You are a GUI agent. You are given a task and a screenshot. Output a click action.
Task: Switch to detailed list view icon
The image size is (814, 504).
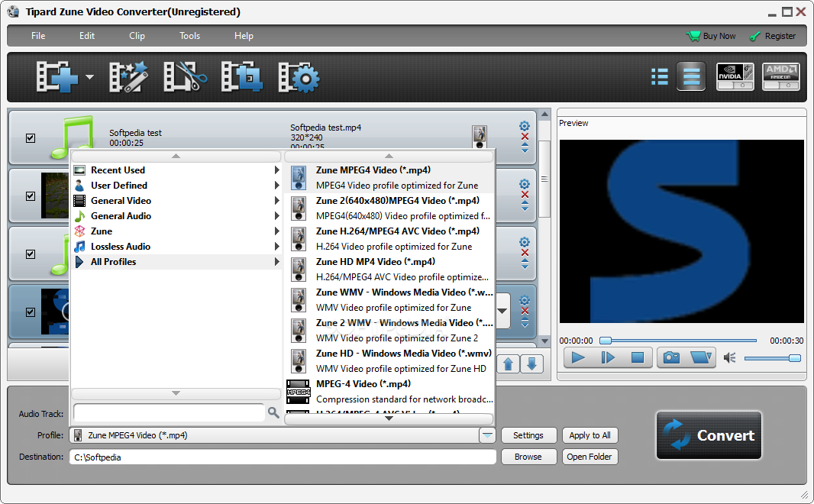point(660,77)
